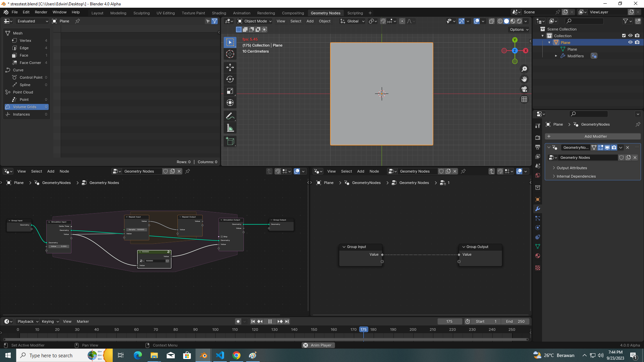
Task: Open the Render menu
Action: [41, 12]
